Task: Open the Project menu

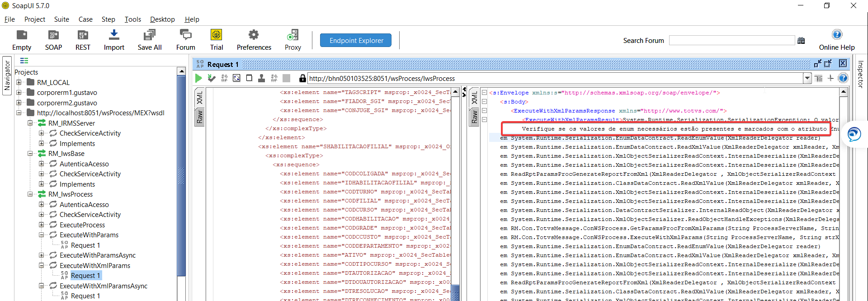Action: (35, 19)
